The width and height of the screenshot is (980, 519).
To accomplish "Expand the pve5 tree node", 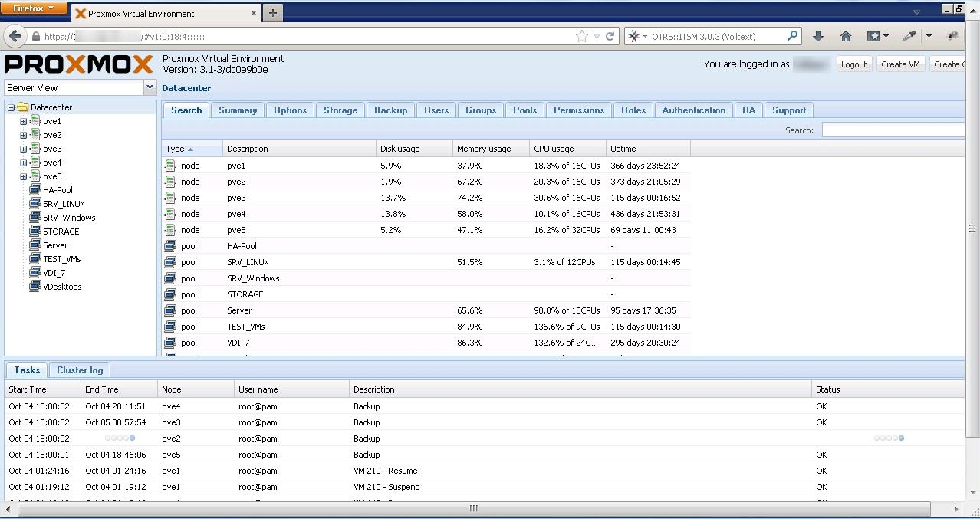I will pyautogui.click(x=23, y=176).
